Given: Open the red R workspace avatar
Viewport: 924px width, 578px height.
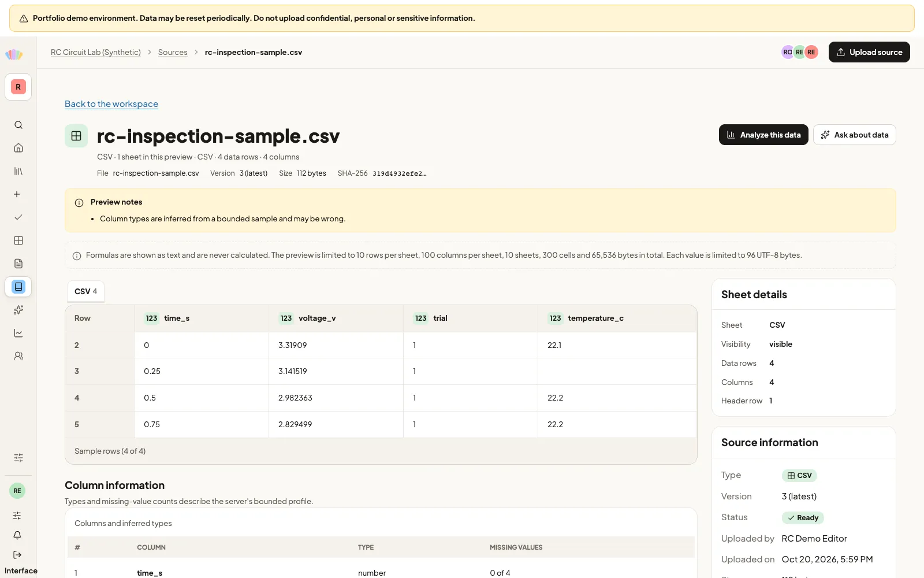Looking at the screenshot, I should [18, 87].
